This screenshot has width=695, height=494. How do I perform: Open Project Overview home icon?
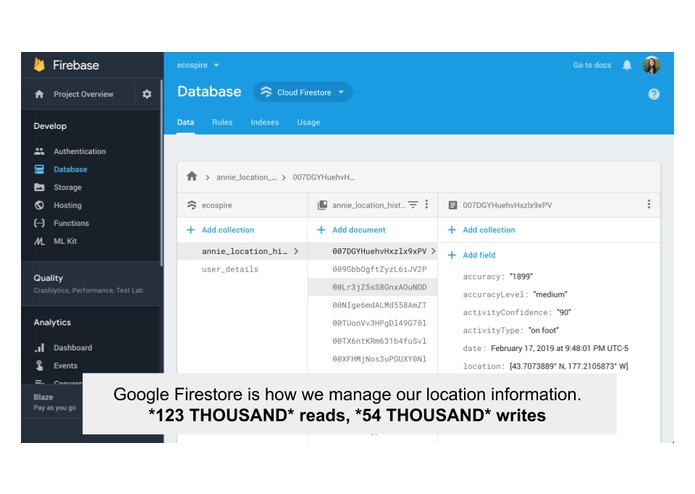(39, 94)
